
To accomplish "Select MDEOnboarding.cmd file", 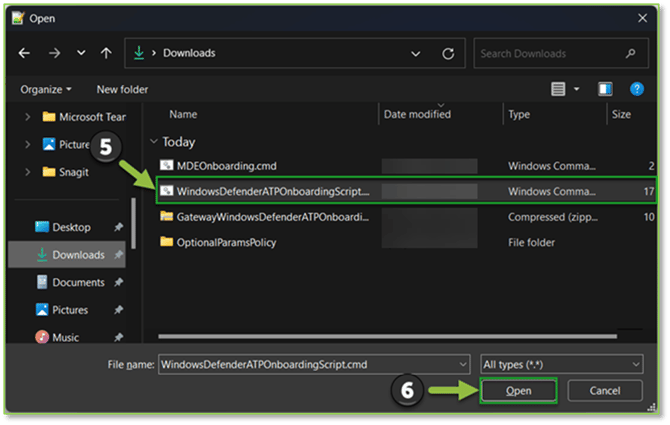I will 224,166.
